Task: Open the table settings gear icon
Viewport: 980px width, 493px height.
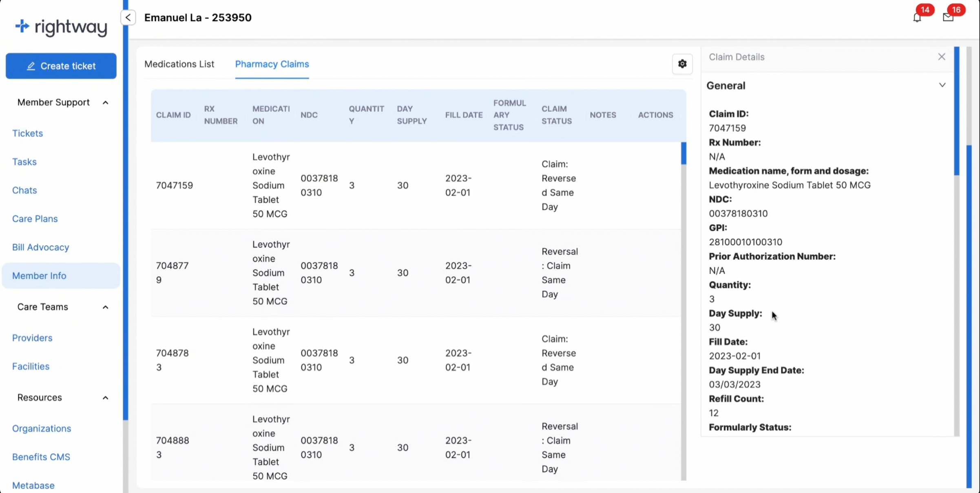Action: 682,64
